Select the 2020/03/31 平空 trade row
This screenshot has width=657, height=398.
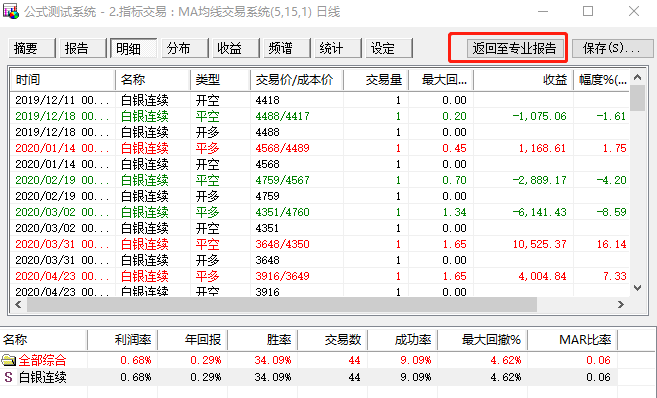(x=320, y=244)
